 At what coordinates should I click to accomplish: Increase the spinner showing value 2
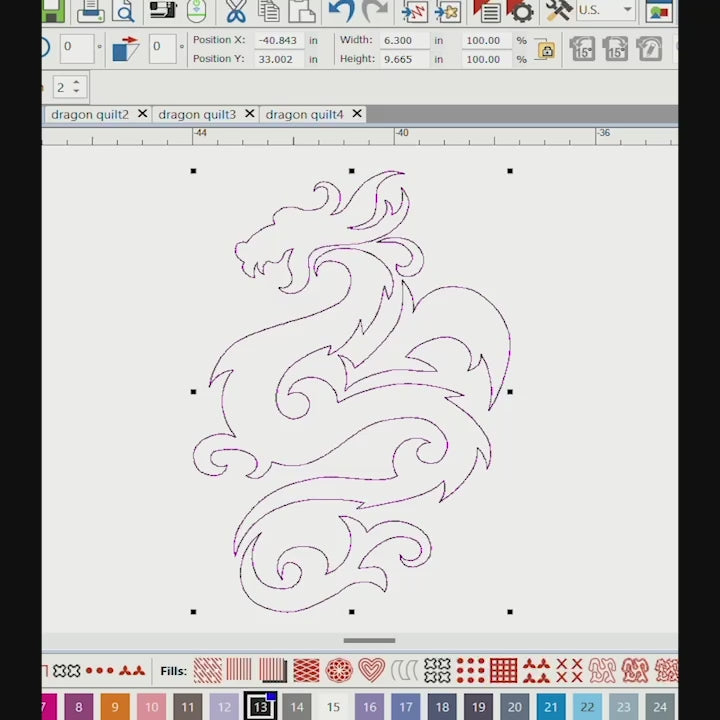[78, 83]
